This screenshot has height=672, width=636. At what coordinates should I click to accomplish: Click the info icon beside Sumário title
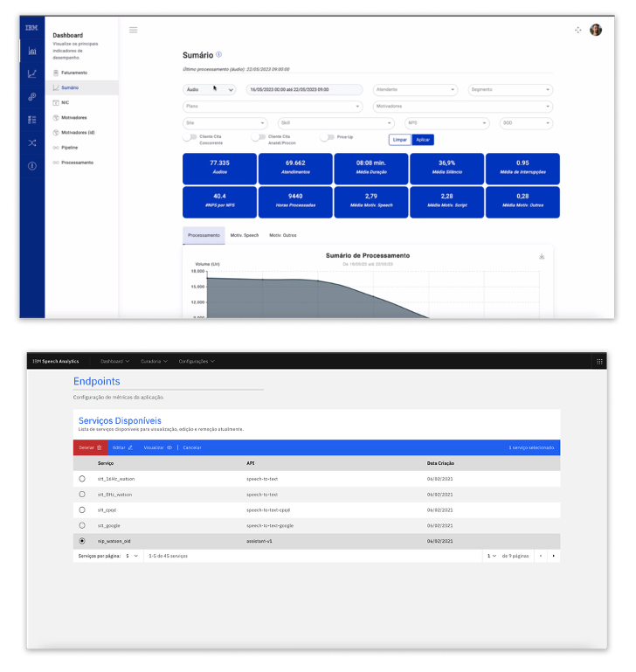(x=218, y=54)
